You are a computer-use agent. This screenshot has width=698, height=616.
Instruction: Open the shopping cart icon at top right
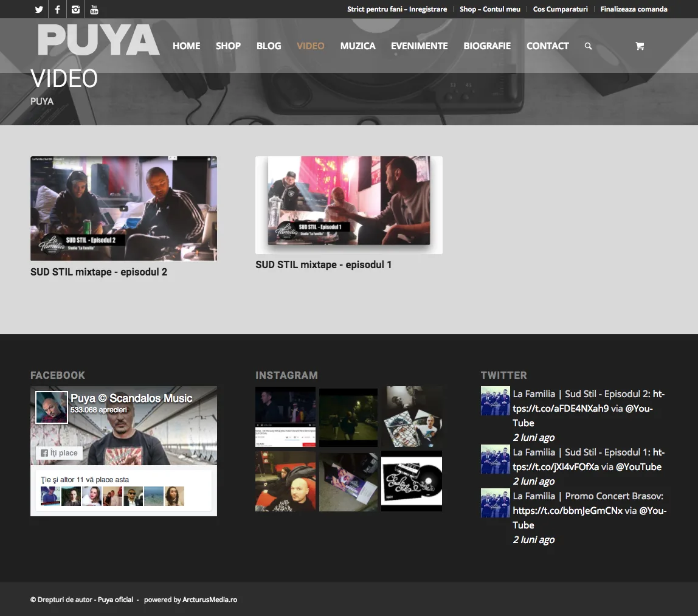pos(640,46)
